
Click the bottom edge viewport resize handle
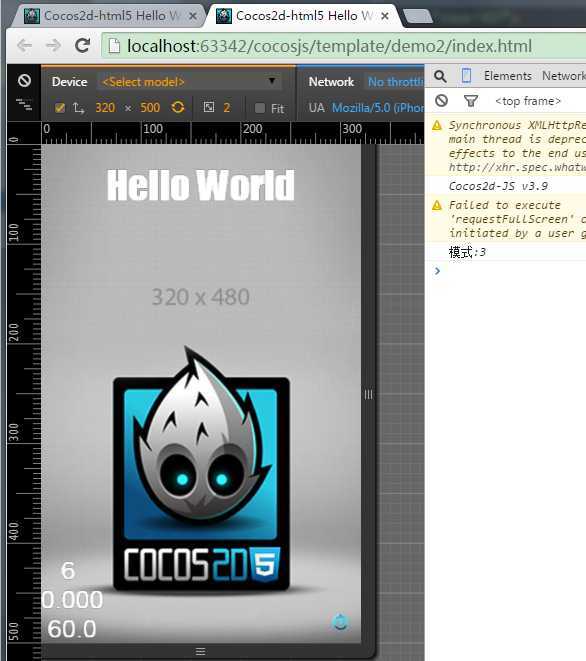[201, 651]
